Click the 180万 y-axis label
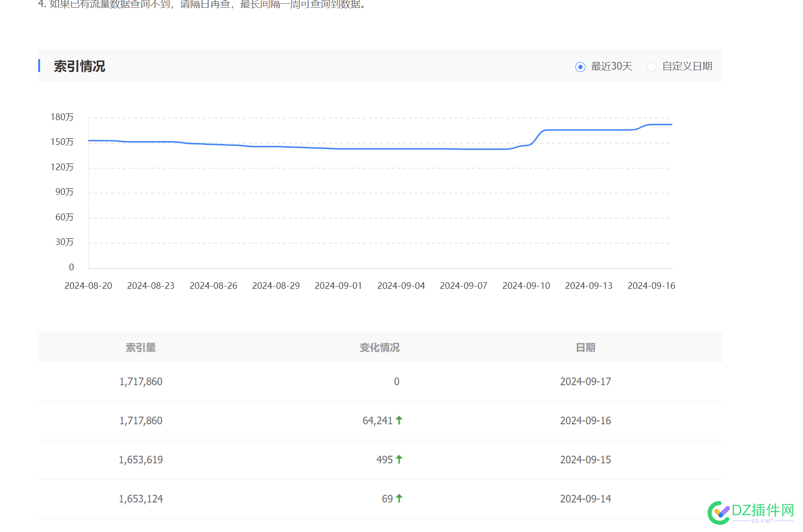 click(62, 117)
